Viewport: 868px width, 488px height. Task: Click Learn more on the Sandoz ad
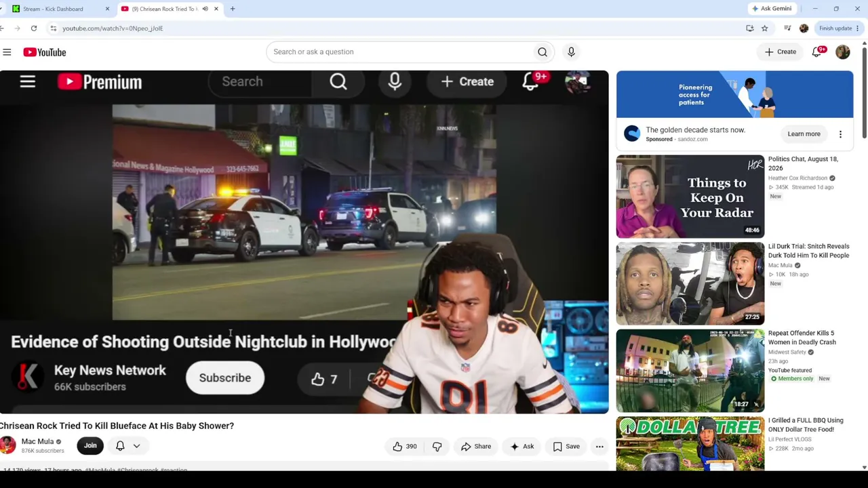pyautogui.click(x=804, y=134)
